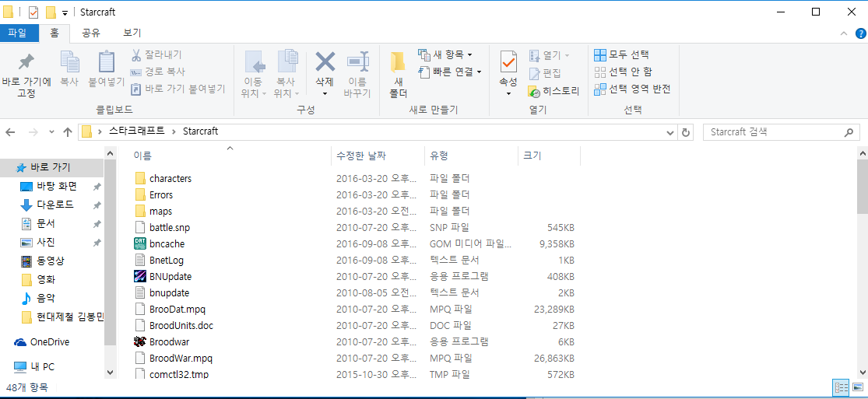Click Select none (선택 안 함)
The image size is (868, 399).
(624, 72)
